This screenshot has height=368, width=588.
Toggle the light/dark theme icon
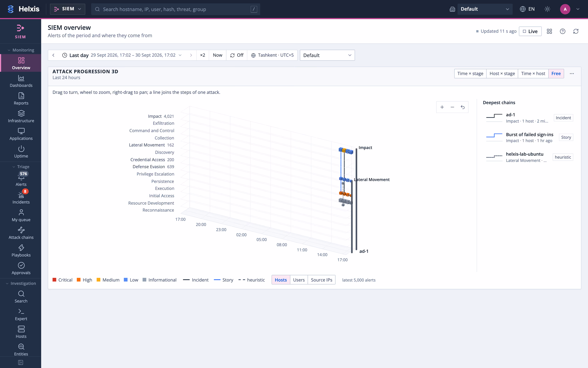547,9
